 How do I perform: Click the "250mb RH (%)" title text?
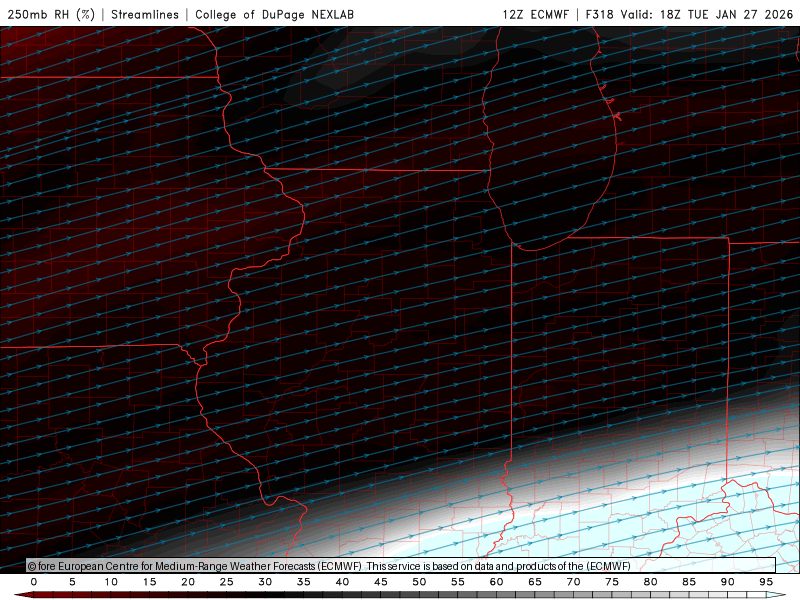tap(51, 14)
